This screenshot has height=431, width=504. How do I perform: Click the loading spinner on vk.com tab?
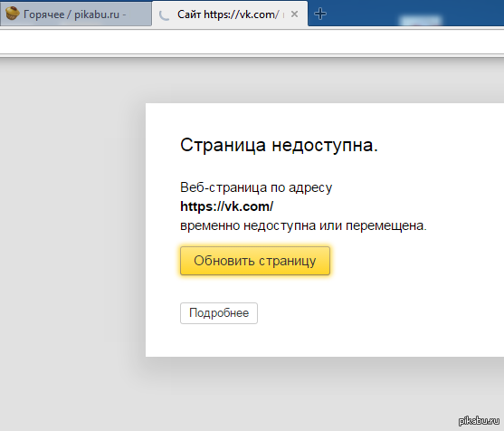tap(165, 14)
